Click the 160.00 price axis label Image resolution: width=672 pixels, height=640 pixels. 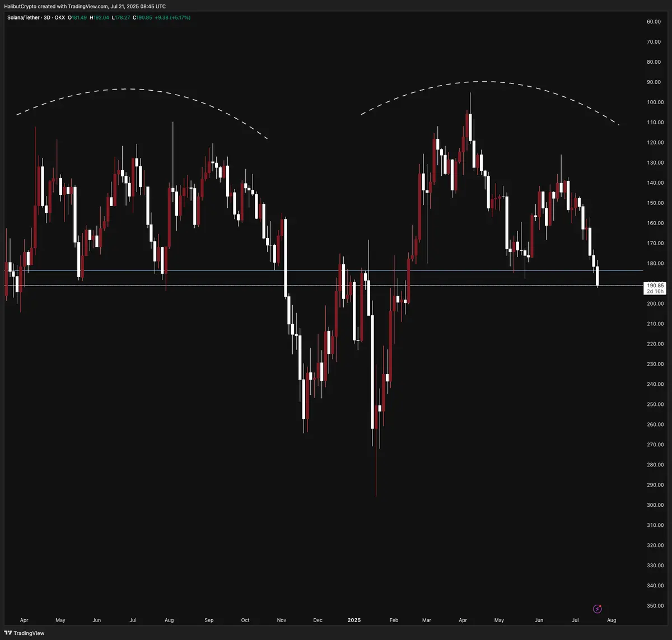click(655, 223)
